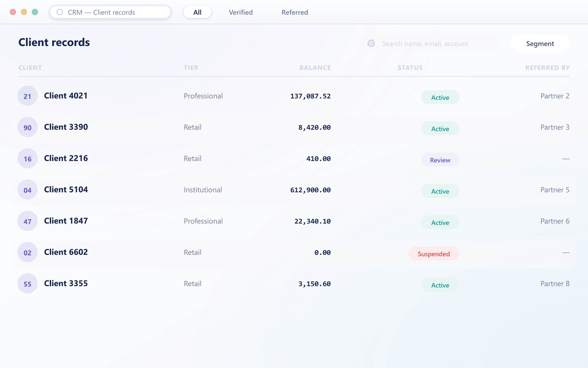588x368 pixels.
Task: Sort by the CLIENT column header
Action: pyautogui.click(x=30, y=68)
